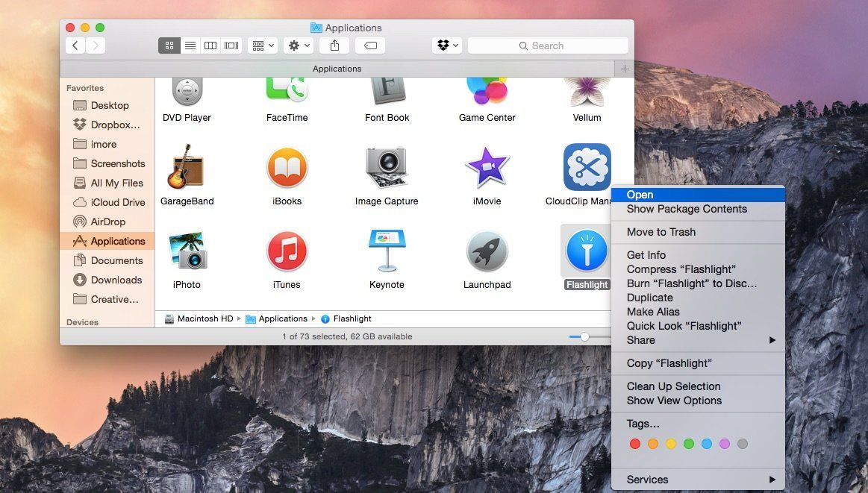Apply the red tag color
This screenshot has width=868, height=493.
point(635,443)
